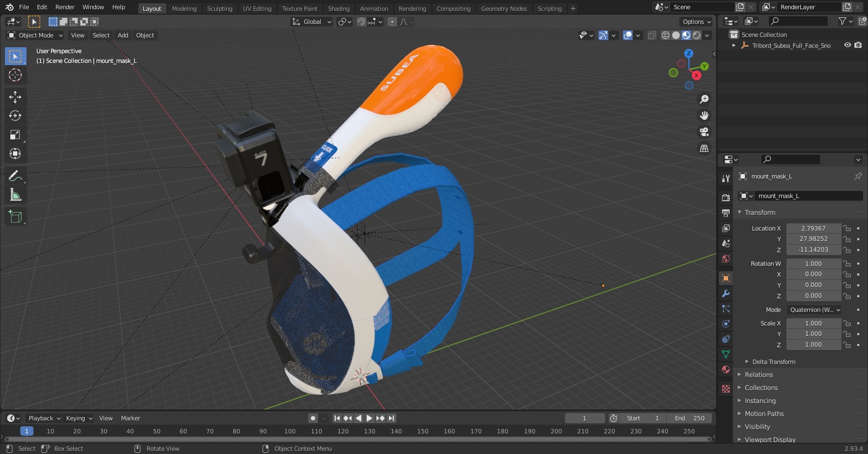The image size is (868, 454).
Task: Jump to the end frame
Action: [392, 418]
